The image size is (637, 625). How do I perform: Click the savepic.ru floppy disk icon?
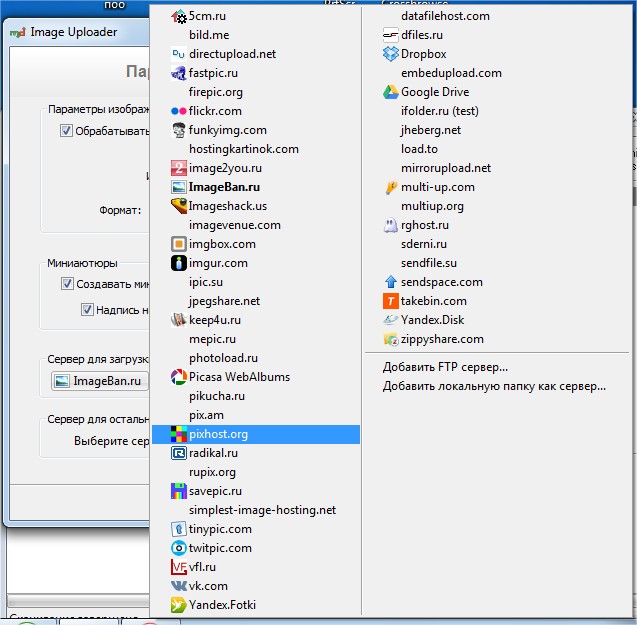(178, 491)
